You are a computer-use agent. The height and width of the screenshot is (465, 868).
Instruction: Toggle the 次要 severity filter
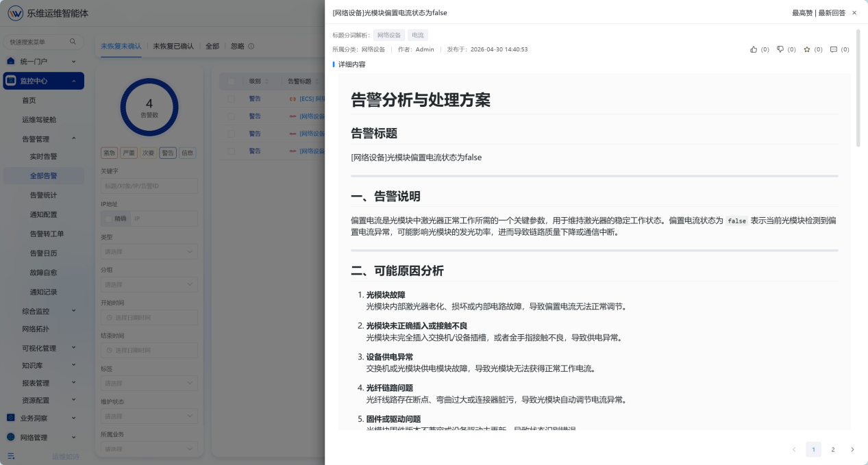tap(148, 153)
